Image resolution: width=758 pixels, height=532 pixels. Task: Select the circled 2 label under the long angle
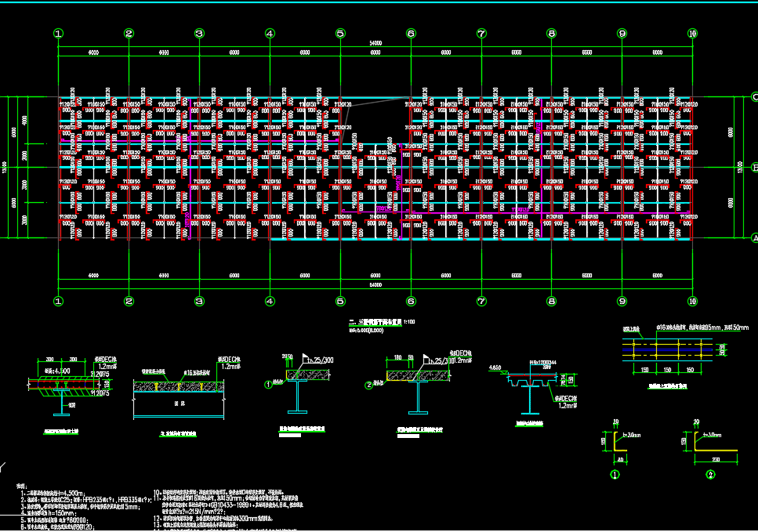tap(711, 475)
